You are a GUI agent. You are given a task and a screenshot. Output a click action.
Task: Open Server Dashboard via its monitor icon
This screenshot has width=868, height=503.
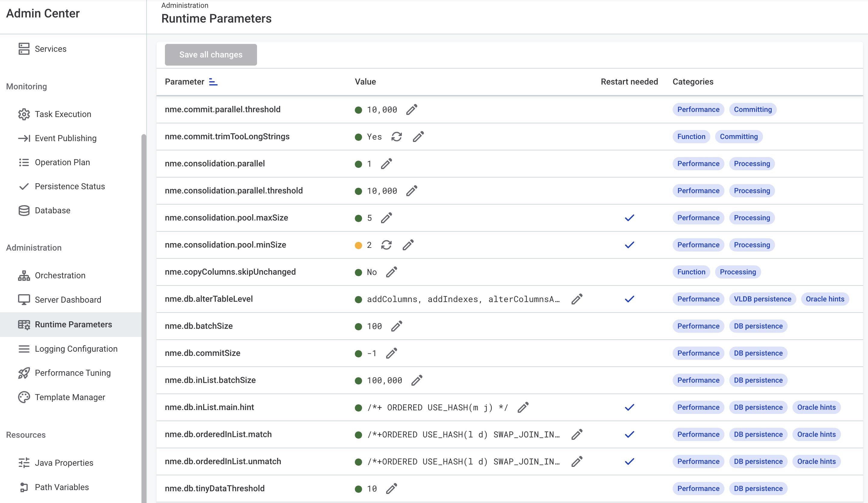click(24, 300)
